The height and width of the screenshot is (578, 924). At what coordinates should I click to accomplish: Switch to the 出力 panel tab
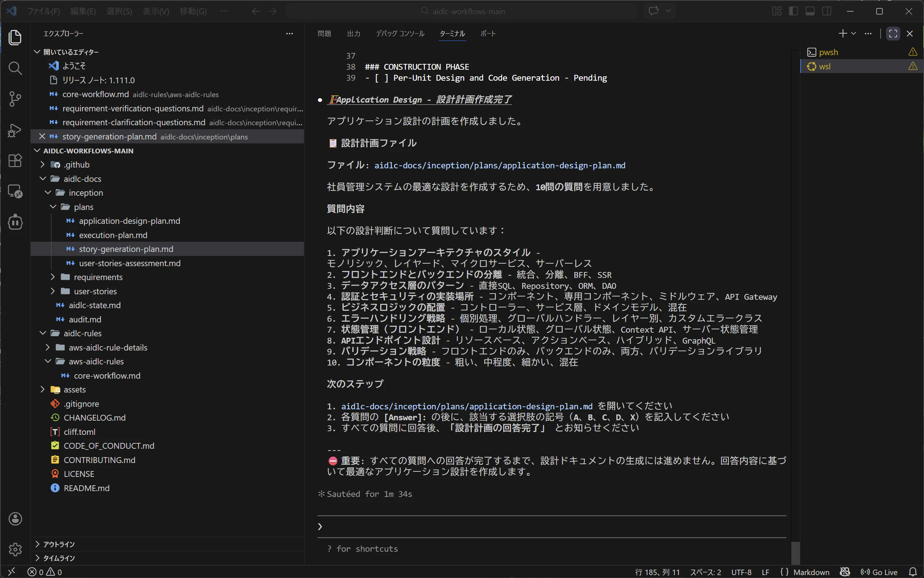point(354,34)
